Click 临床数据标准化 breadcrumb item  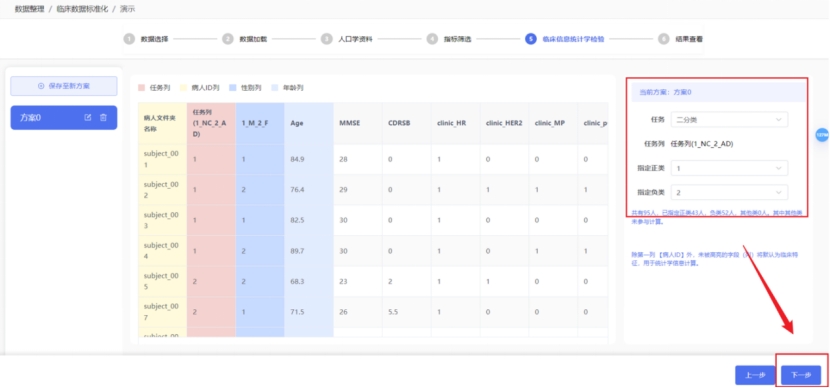coord(82,9)
